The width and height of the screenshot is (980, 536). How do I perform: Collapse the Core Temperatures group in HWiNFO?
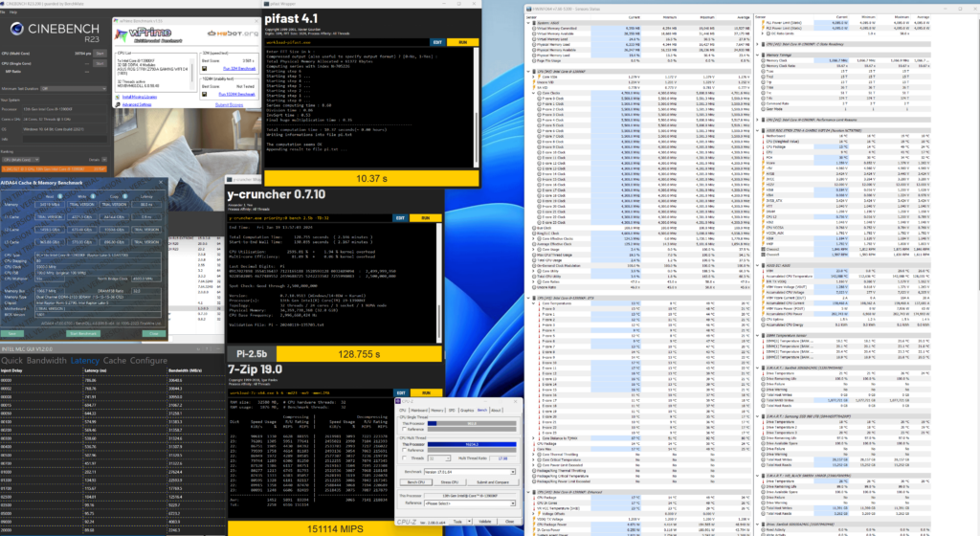click(x=534, y=303)
